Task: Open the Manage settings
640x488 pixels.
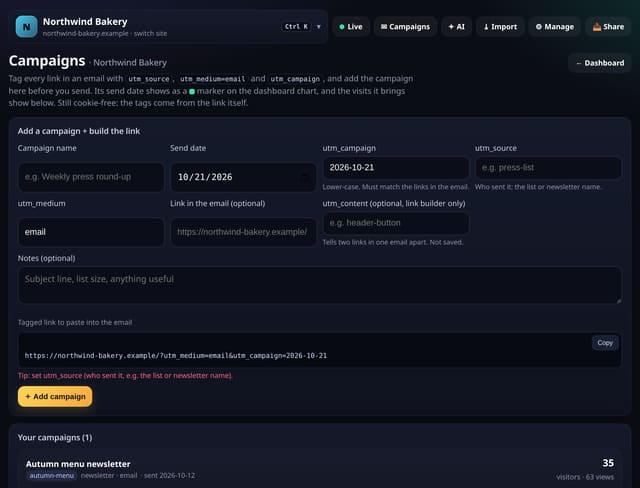Action: pyautogui.click(x=554, y=27)
